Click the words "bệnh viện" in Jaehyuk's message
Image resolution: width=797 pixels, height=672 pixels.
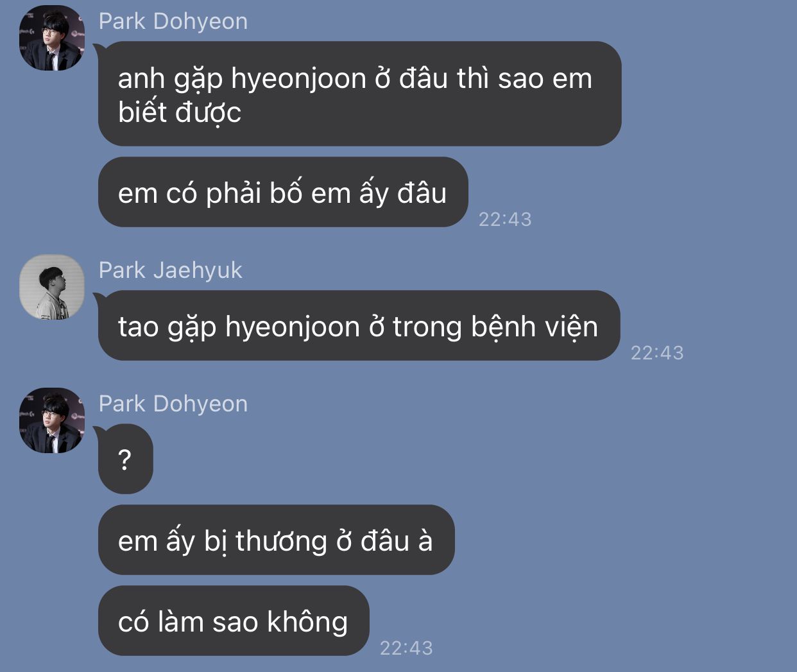pyautogui.click(x=535, y=327)
